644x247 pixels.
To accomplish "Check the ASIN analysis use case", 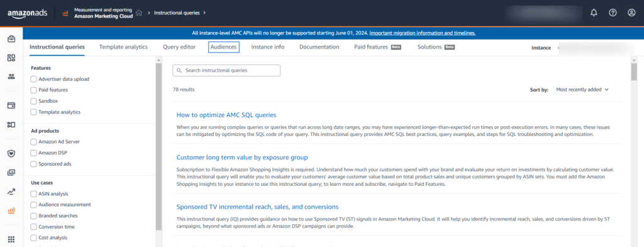I will coord(34,193).
